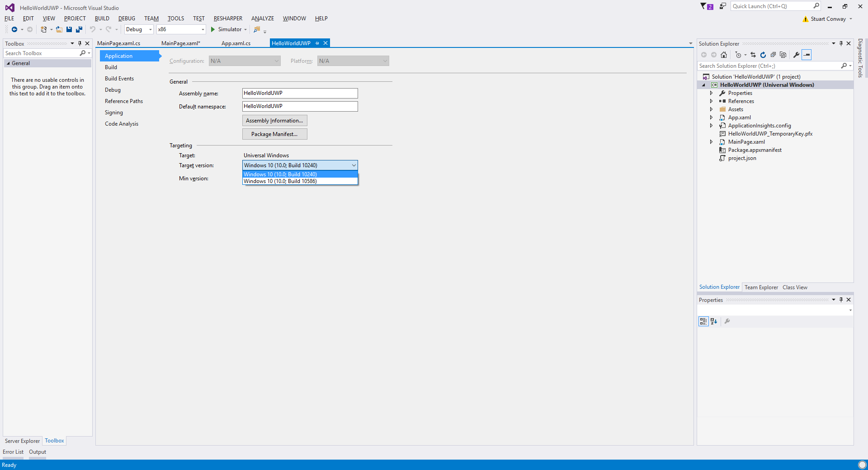This screenshot has height=470, width=868.
Task: Toggle auto-hide pin on Properties panel
Action: tap(841, 300)
